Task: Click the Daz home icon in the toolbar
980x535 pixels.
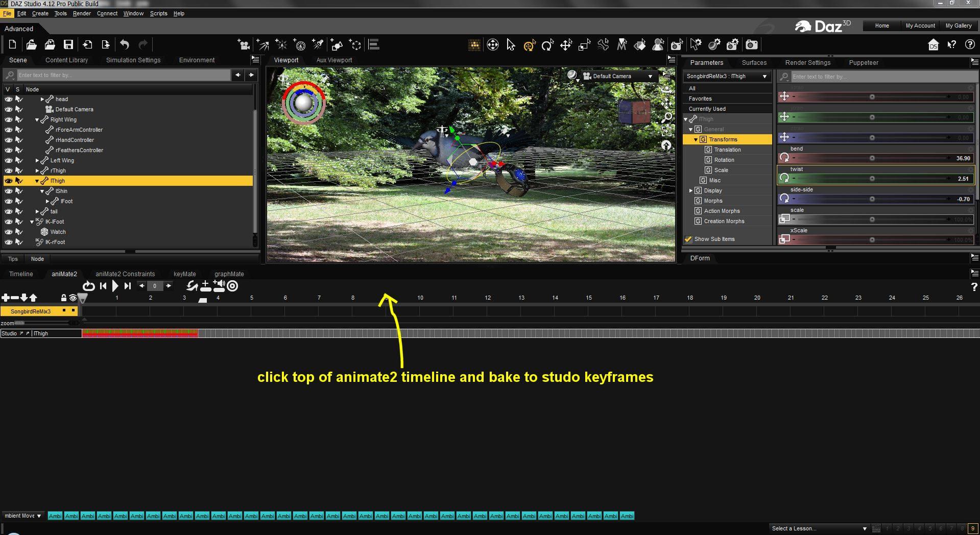Action: [x=933, y=45]
